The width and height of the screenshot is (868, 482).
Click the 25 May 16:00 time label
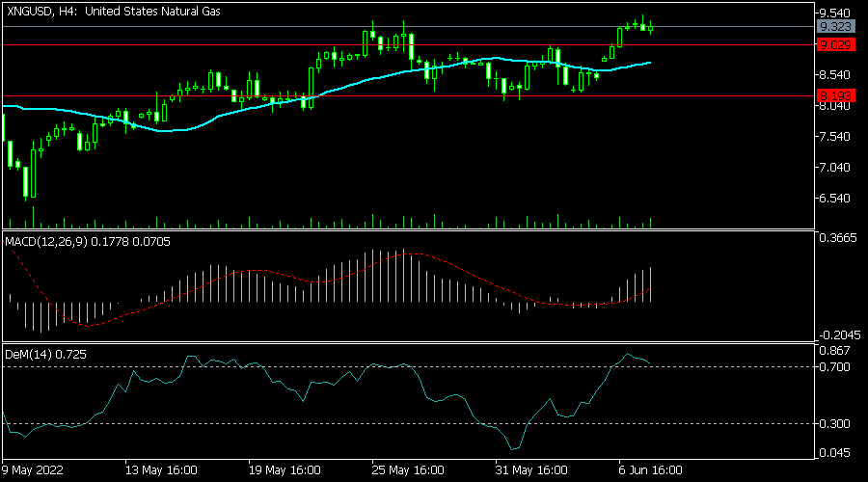coord(408,470)
